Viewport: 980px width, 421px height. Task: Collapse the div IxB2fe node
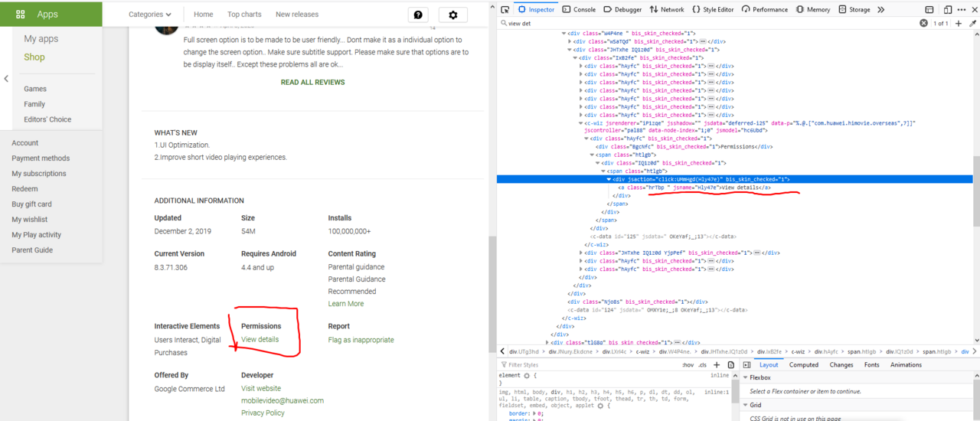tap(576, 57)
